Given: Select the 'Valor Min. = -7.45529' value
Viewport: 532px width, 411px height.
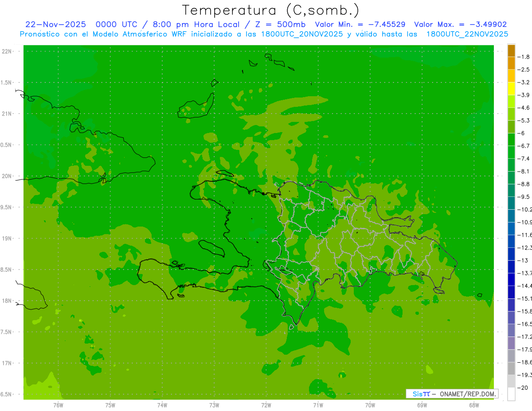Looking at the screenshot, I should pyautogui.click(x=360, y=24).
